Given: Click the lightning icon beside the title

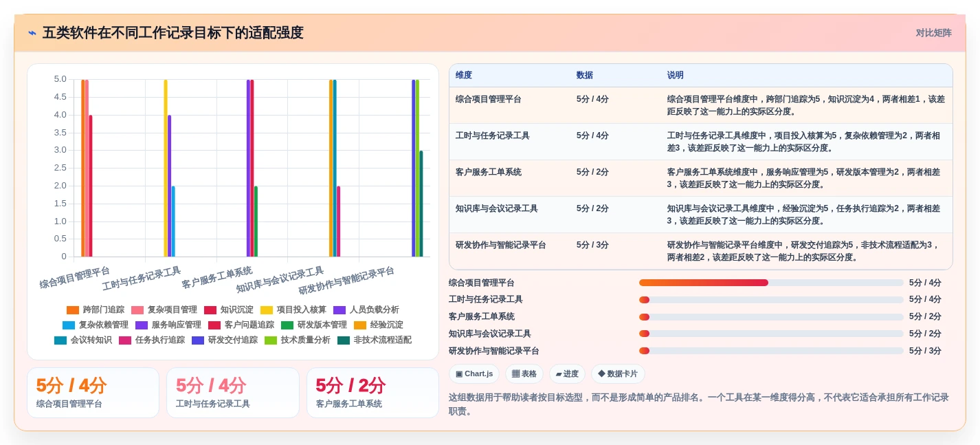Looking at the screenshot, I should point(32,33).
